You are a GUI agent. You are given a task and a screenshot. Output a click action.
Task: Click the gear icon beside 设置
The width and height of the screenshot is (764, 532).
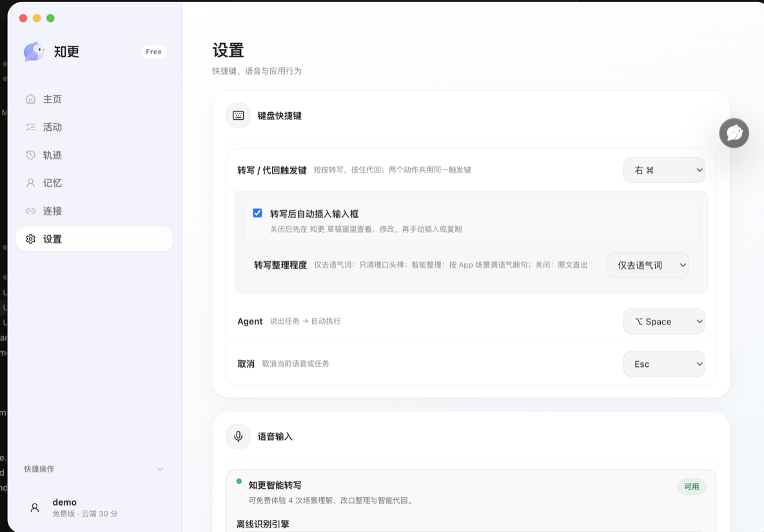[x=31, y=239]
